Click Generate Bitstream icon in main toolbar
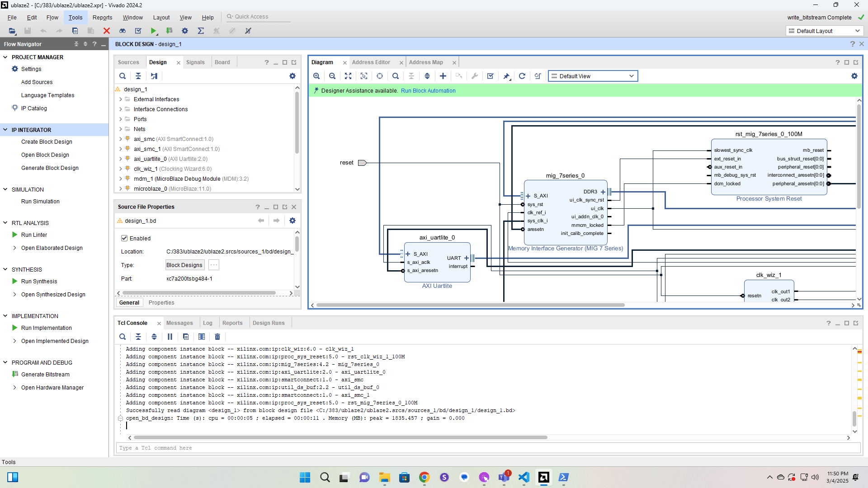Viewport: 868px width, 488px height. point(170,31)
